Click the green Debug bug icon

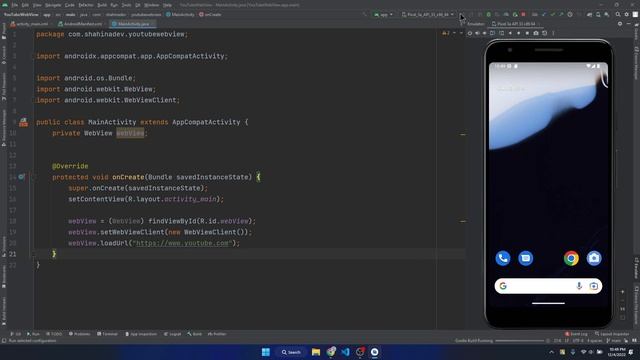[x=489, y=14]
